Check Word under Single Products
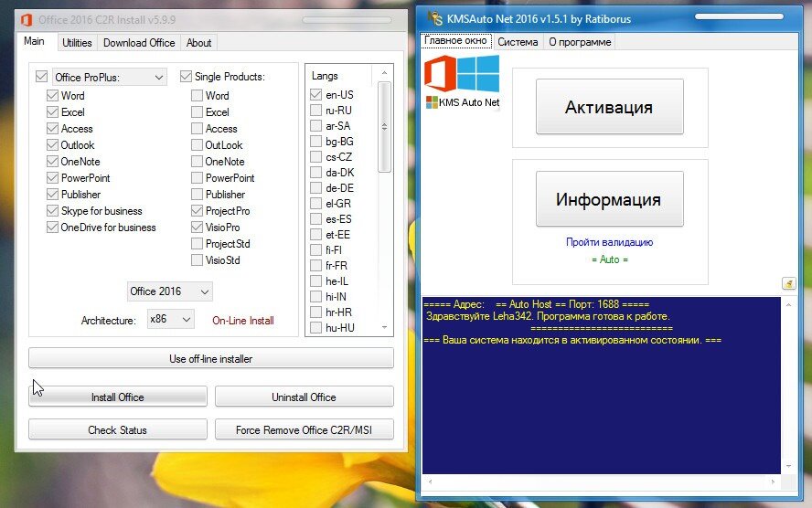 click(x=197, y=96)
